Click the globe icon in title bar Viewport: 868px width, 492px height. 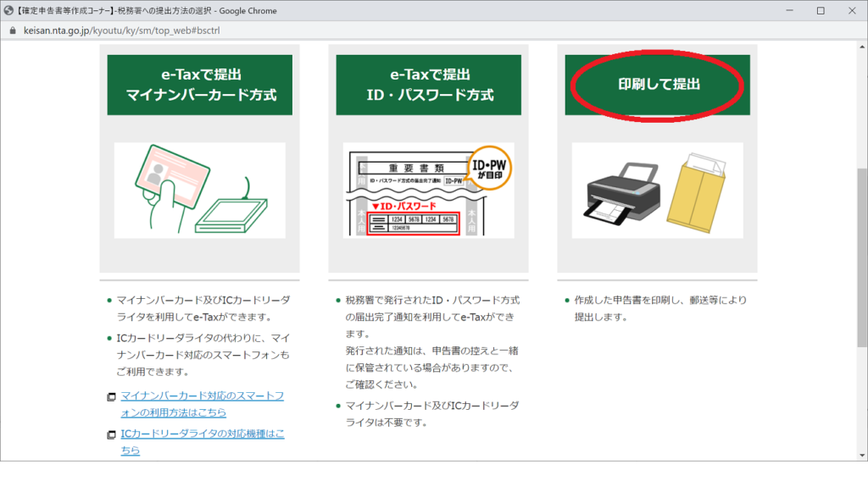(x=8, y=10)
